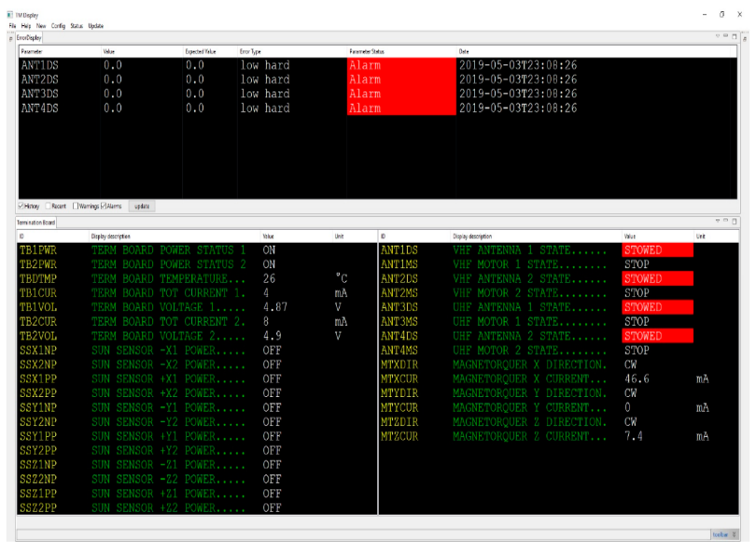The height and width of the screenshot is (552, 756).
Task: Select the TB1PWR row
Action: [x=197, y=250]
